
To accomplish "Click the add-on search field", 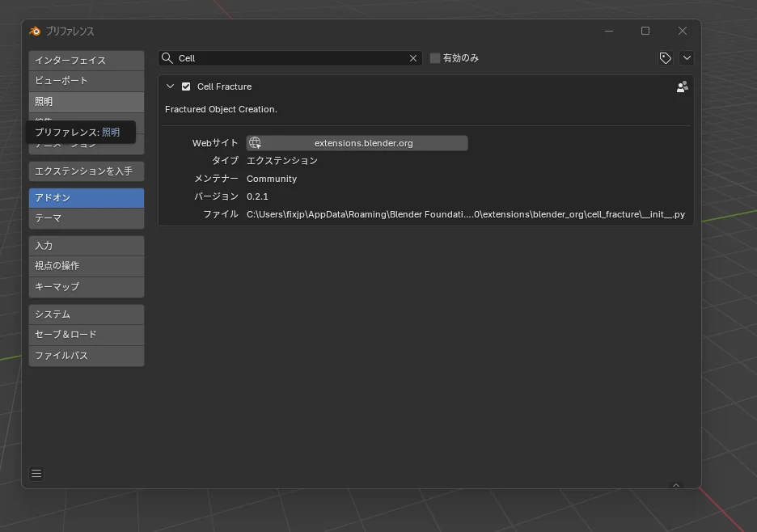I will tap(291, 58).
